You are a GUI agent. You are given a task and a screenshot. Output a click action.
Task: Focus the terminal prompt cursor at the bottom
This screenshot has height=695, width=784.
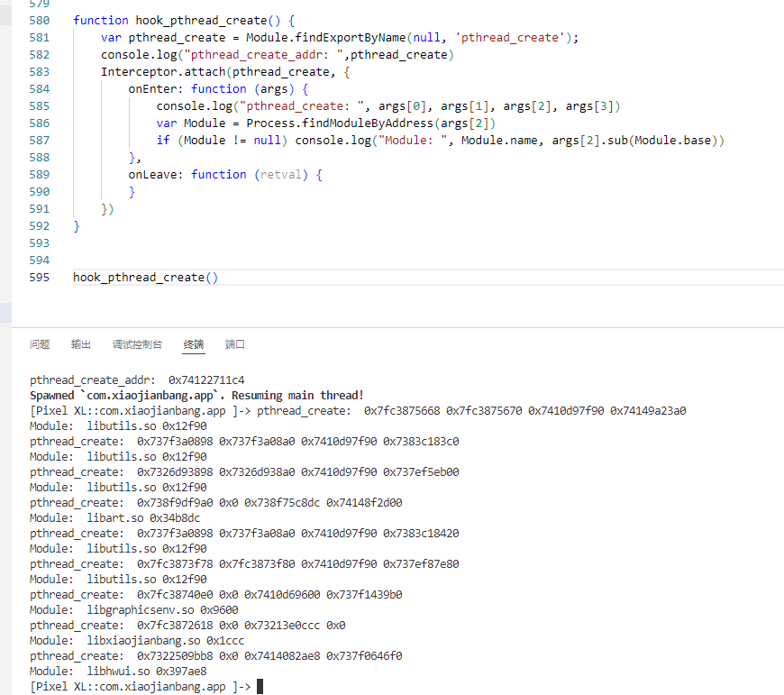[260, 687]
